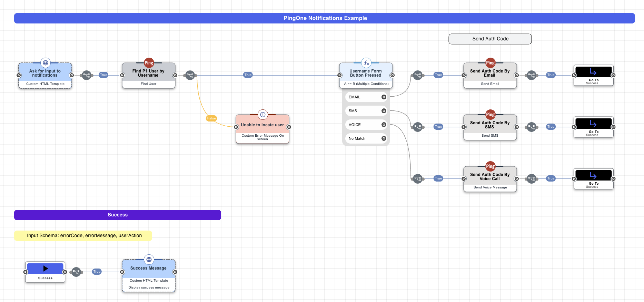Viewport: 644px width, 302px height.
Task: Click the play icon on the Success start node
Action: click(x=45, y=269)
